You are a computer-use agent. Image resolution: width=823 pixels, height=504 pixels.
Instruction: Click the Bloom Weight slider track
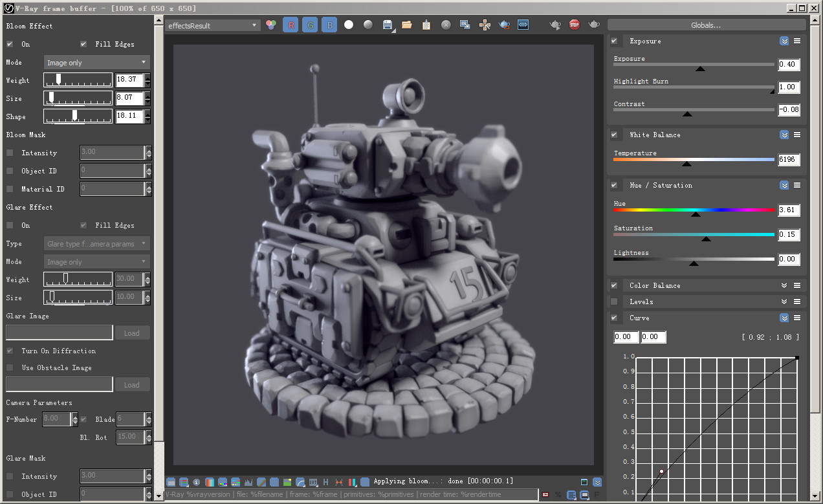click(x=78, y=80)
